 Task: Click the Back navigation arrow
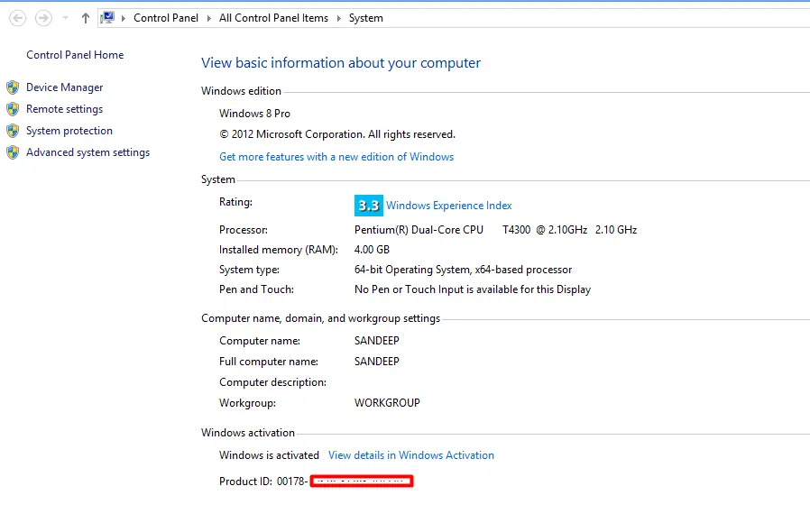[x=17, y=18]
